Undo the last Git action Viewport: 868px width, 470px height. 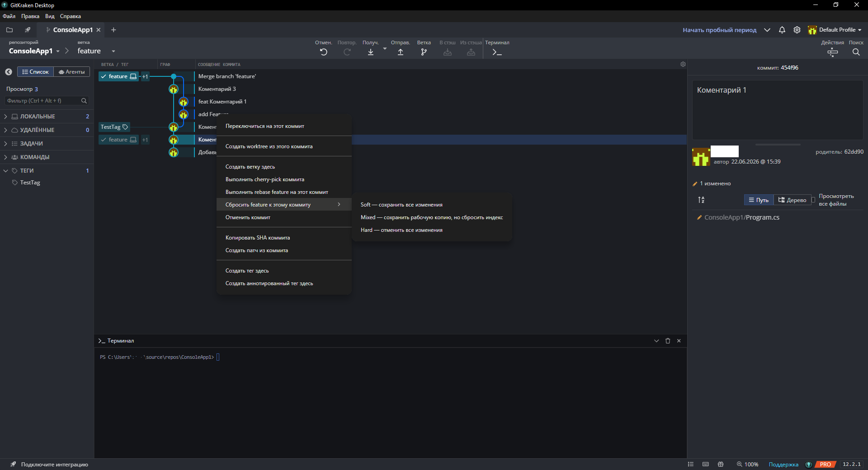tap(324, 52)
